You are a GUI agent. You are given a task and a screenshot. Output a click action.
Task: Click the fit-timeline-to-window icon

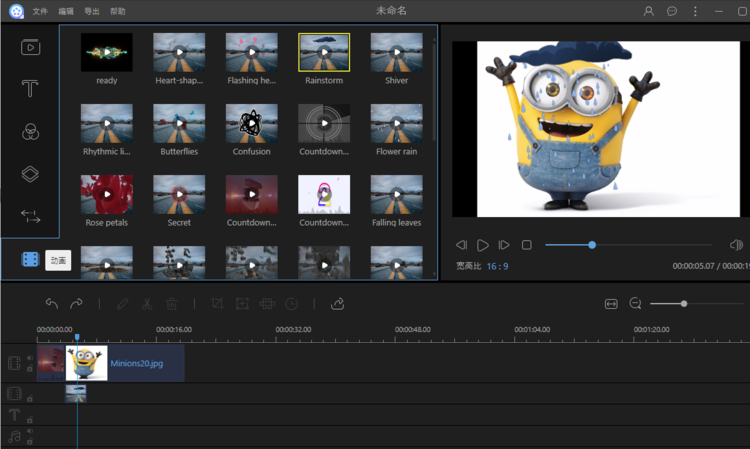tap(611, 304)
